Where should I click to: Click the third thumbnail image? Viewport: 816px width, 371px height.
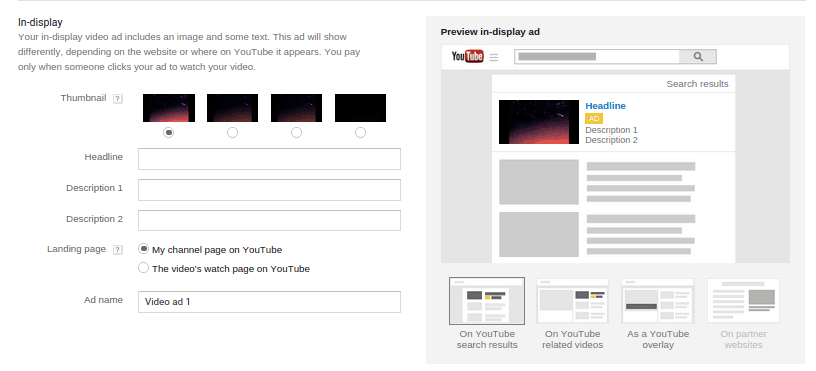click(297, 108)
